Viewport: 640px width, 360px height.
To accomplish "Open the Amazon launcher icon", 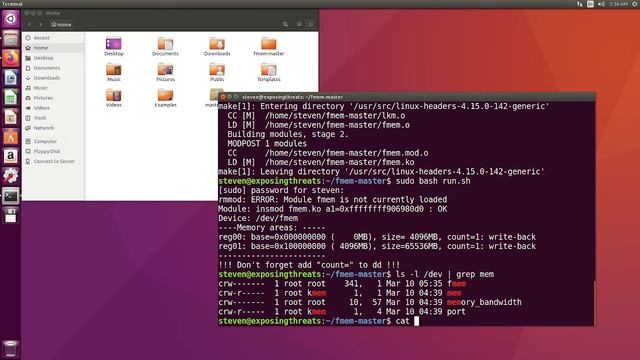I will pos(11,156).
